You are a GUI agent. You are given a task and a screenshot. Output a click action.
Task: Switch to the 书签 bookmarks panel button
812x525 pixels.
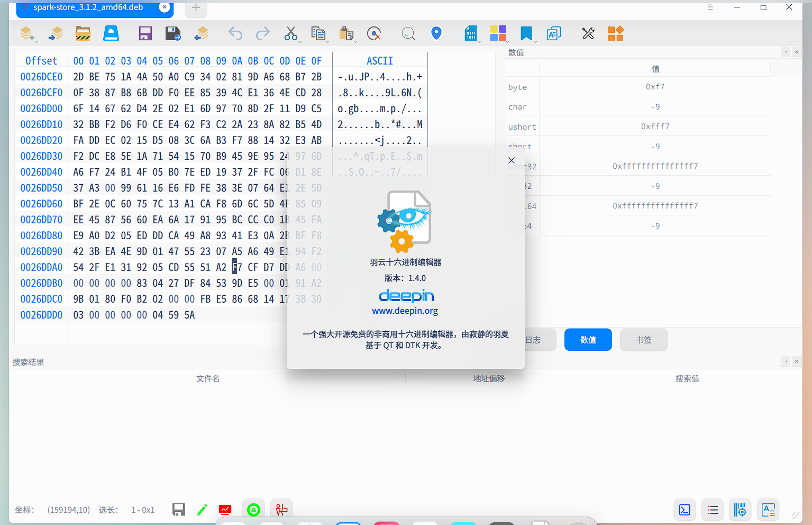[x=643, y=339]
